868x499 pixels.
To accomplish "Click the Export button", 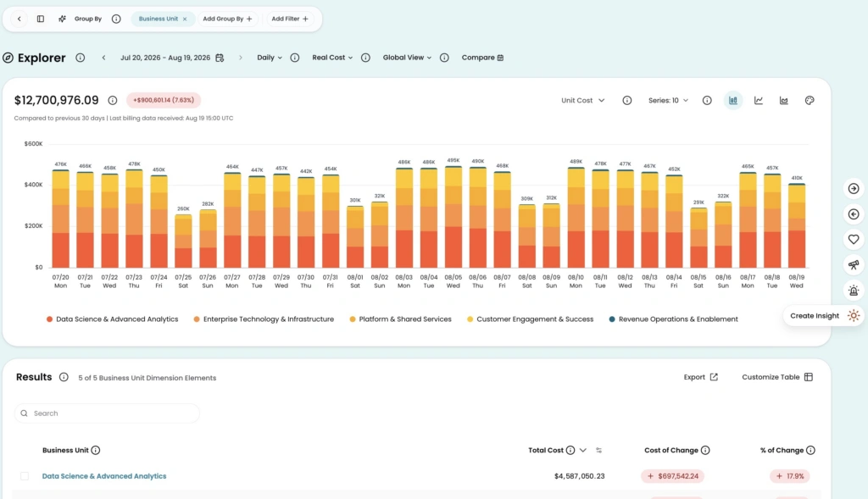I will pos(701,377).
